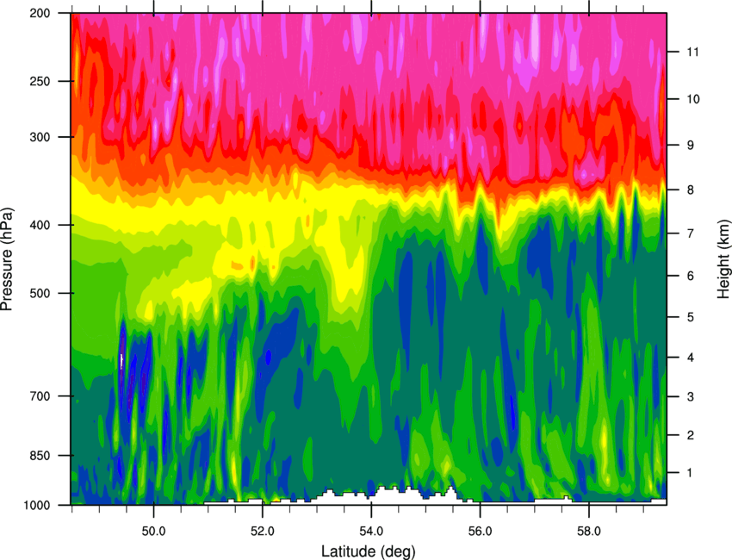Viewport: 732px width, 560px height.
Task: Pick the 10 km height label
Action: 693,99
